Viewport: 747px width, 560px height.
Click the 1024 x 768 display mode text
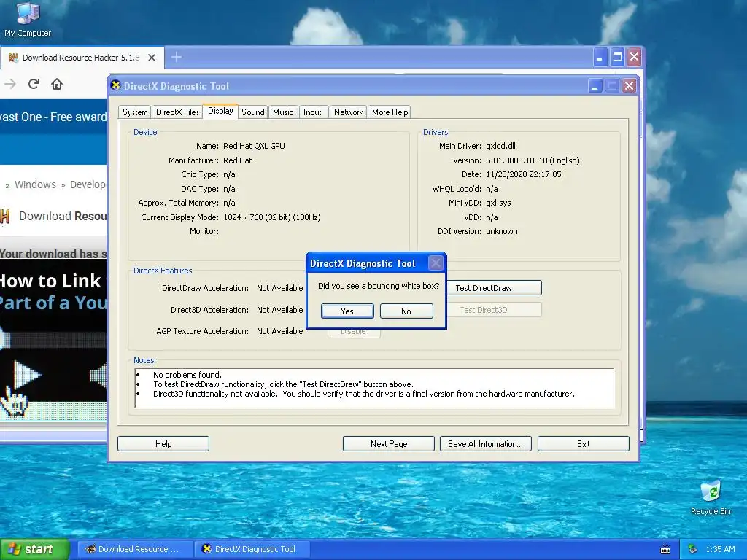[x=271, y=217]
